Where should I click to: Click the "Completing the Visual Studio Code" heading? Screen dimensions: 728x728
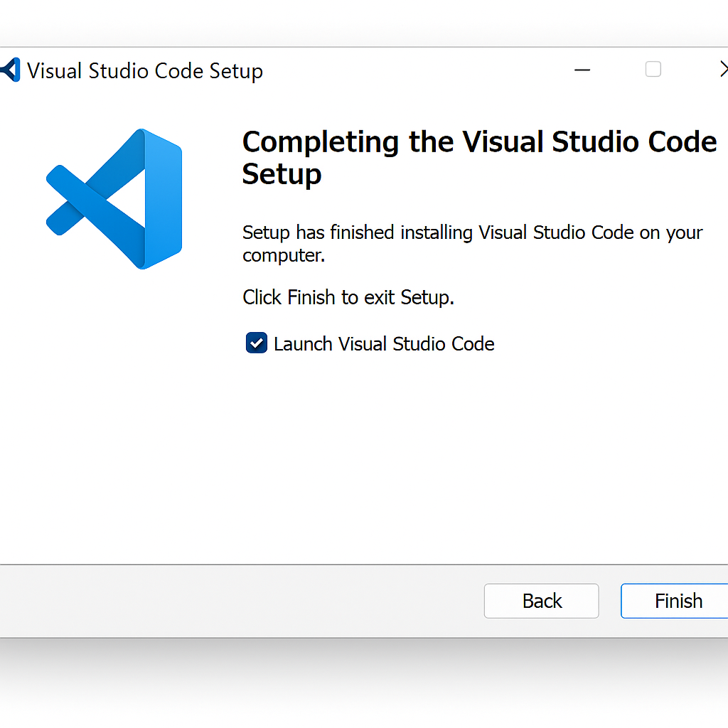(479, 142)
